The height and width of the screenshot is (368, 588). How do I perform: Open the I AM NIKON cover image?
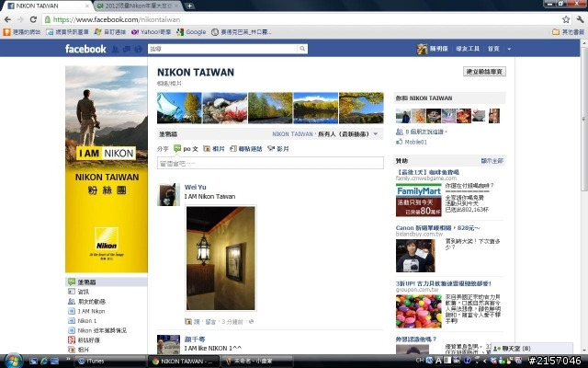click(x=107, y=169)
